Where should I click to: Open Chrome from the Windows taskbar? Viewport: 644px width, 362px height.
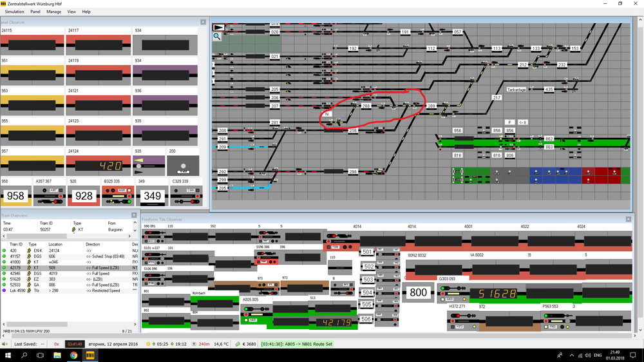(x=73, y=355)
